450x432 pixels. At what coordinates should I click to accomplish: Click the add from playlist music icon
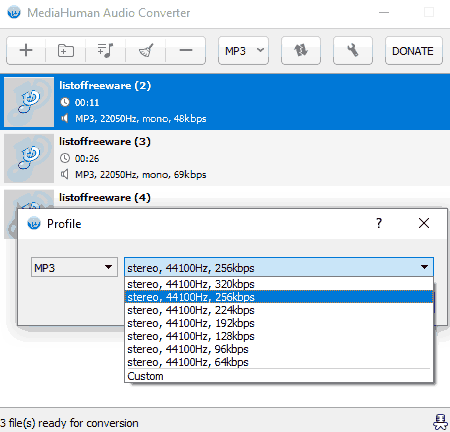[x=105, y=51]
